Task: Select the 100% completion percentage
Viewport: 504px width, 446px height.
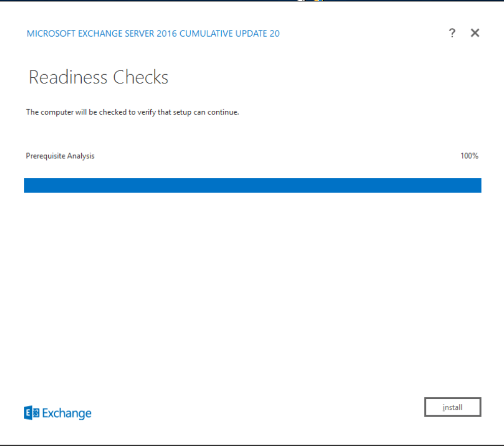Action: click(x=469, y=156)
